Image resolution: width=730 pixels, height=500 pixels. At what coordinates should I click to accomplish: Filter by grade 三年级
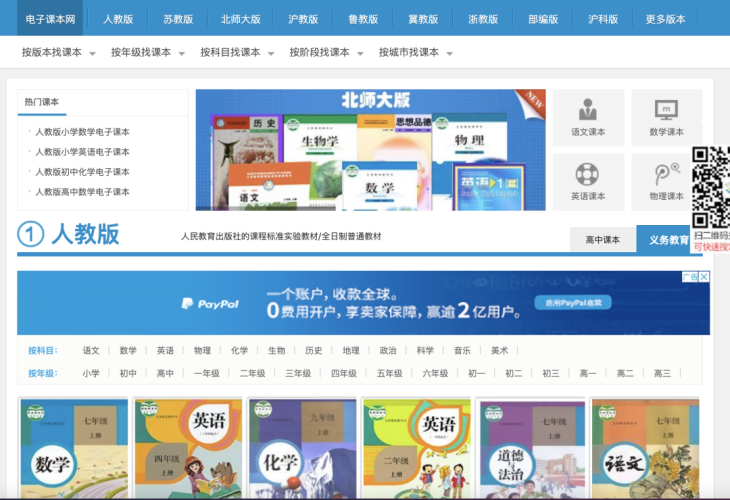(x=297, y=374)
